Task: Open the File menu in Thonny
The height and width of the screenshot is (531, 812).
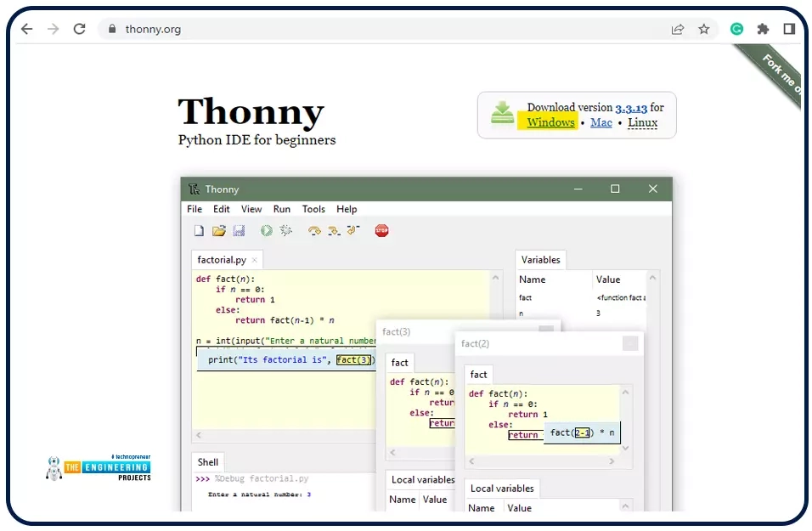Action: 195,209
